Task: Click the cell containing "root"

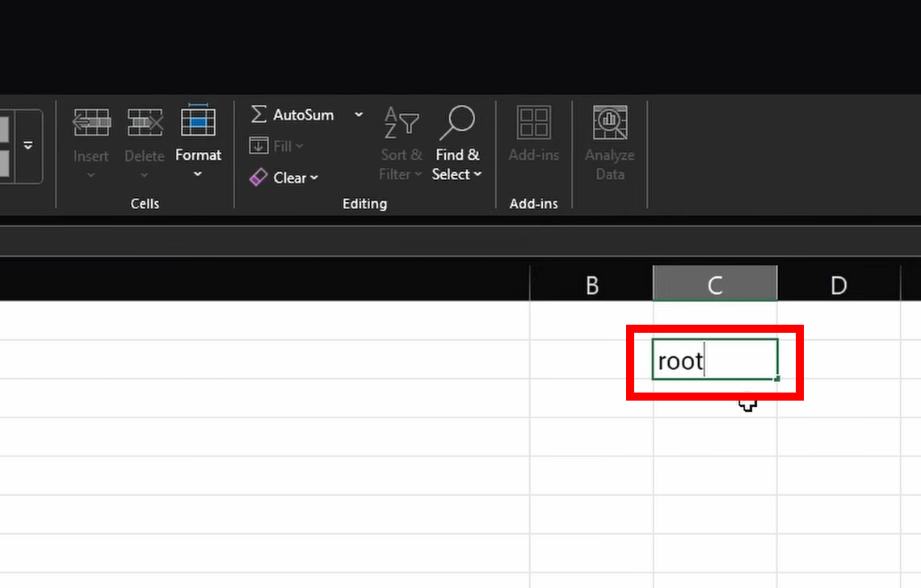Action: [715, 359]
